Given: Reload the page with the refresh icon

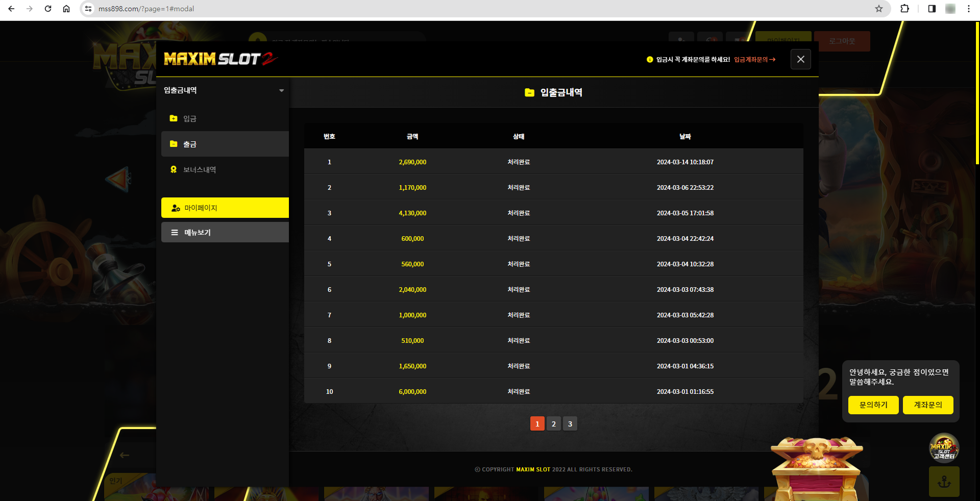Looking at the screenshot, I should [x=48, y=9].
